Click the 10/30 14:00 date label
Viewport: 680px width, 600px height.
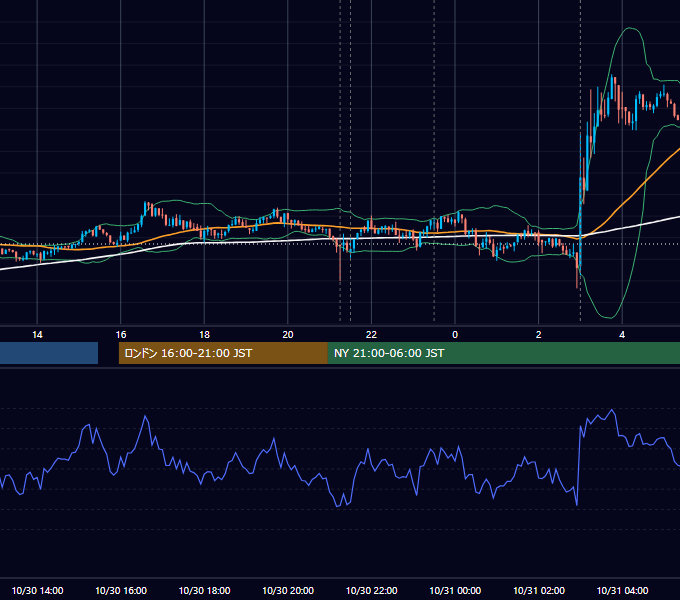pos(37,590)
